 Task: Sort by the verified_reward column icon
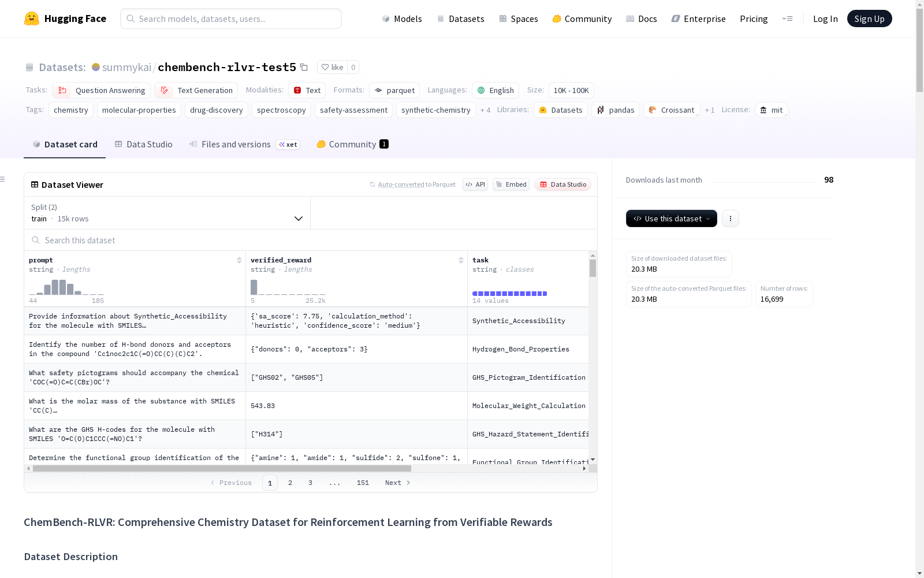(x=461, y=260)
